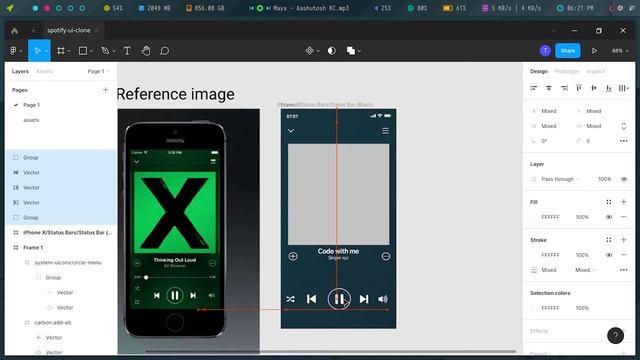Image resolution: width=640 pixels, height=360 pixels.
Task: Open the user avatar T
Action: pos(545,51)
